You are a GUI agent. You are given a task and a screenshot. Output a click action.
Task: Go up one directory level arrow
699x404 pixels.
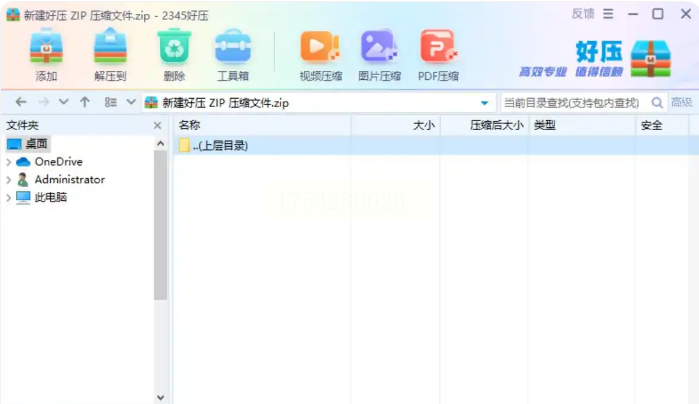coord(85,102)
